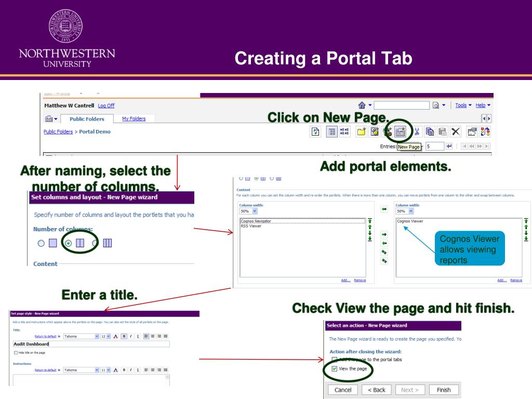The width and height of the screenshot is (532, 399).
Task: Click the Finish button
Action: [444, 390]
